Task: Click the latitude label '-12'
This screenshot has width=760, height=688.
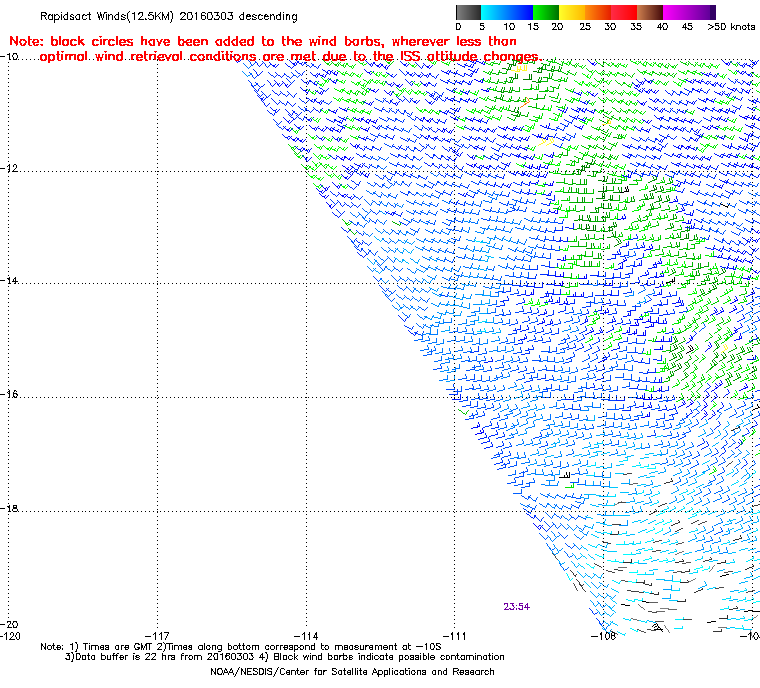Action: (x=9, y=168)
